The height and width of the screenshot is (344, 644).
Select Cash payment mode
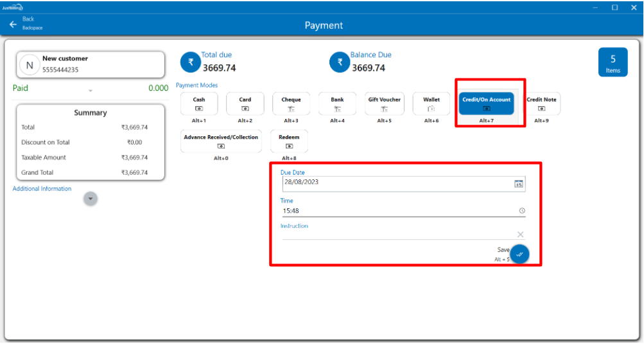point(199,104)
